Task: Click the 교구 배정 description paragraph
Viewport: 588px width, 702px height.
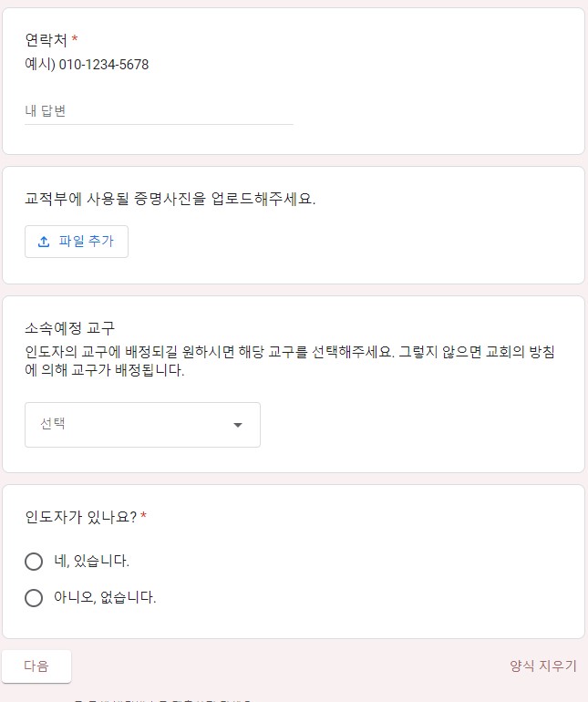Action: [290, 361]
